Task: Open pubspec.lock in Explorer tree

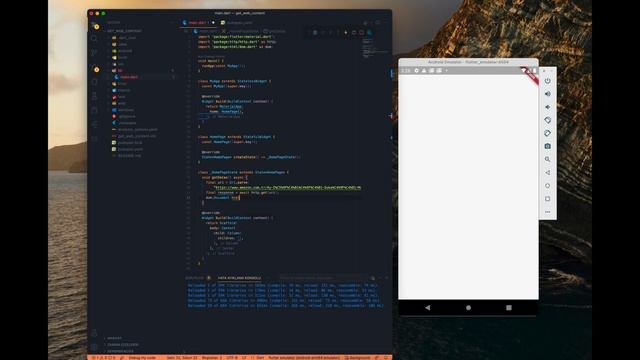Action: (130, 142)
